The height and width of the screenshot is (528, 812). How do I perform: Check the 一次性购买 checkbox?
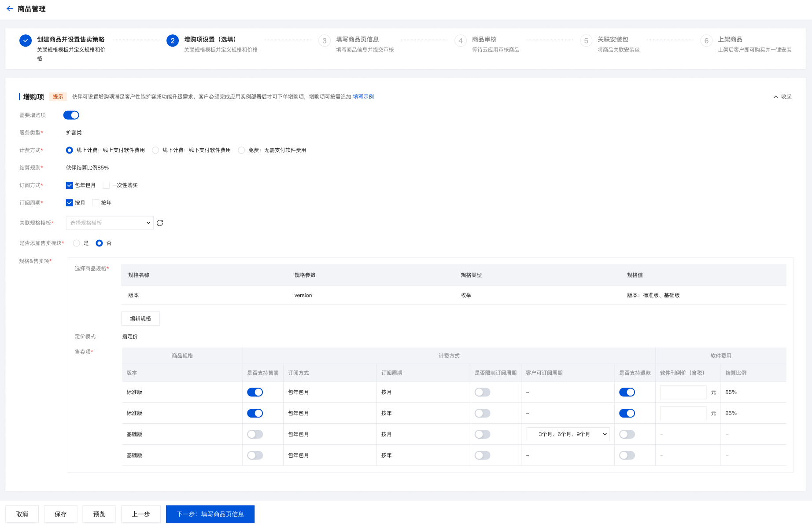(x=106, y=185)
